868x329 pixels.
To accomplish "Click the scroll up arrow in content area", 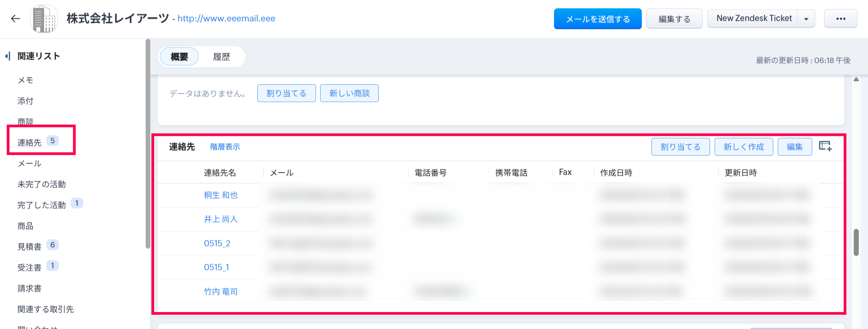I will point(856,79).
